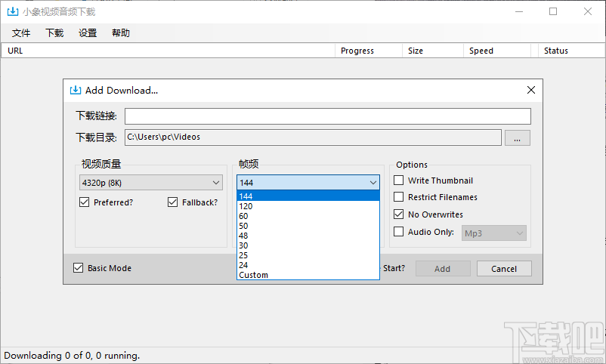This screenshot has height=364, width=606.
Task: Click the app logo icon in title bar
Action: 11,11
